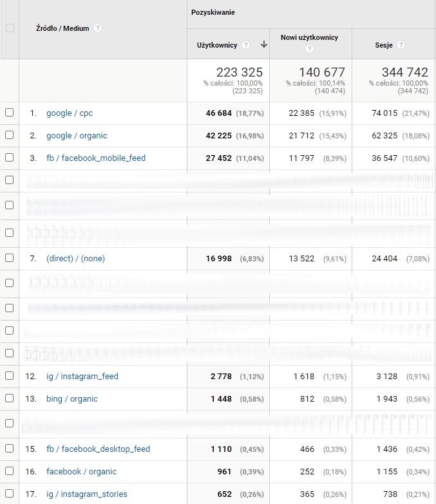Open fb / facebook_desktop_feed source
Screen dimensions: 436x504
[x=99, y=449]
